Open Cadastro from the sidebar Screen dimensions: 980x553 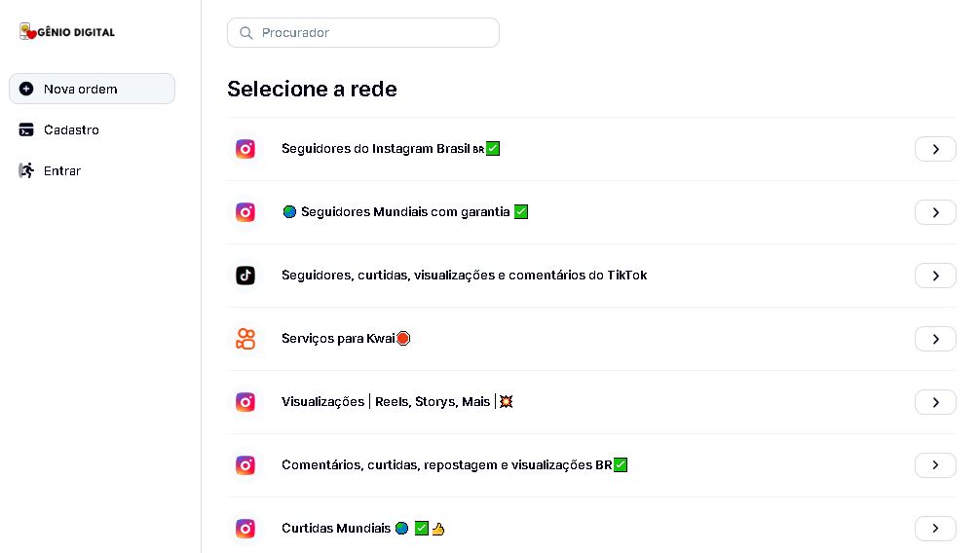coord(71,129)
